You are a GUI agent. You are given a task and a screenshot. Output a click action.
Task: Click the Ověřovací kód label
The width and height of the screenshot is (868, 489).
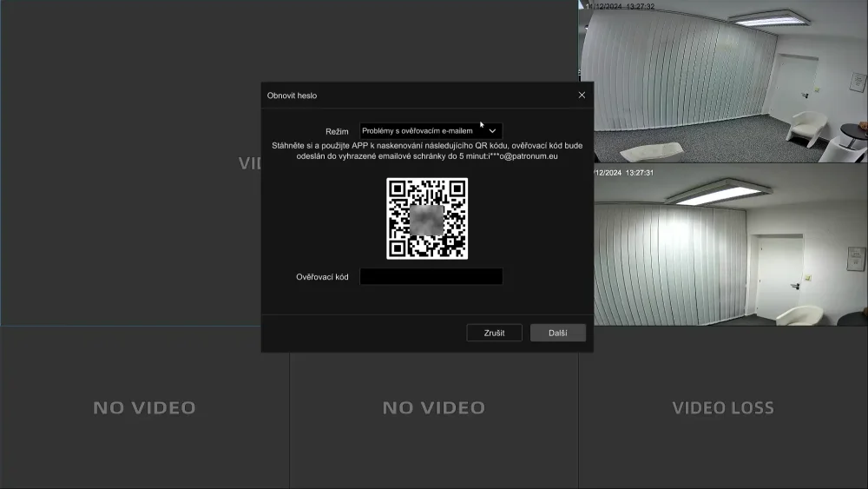tap(322, 277)
